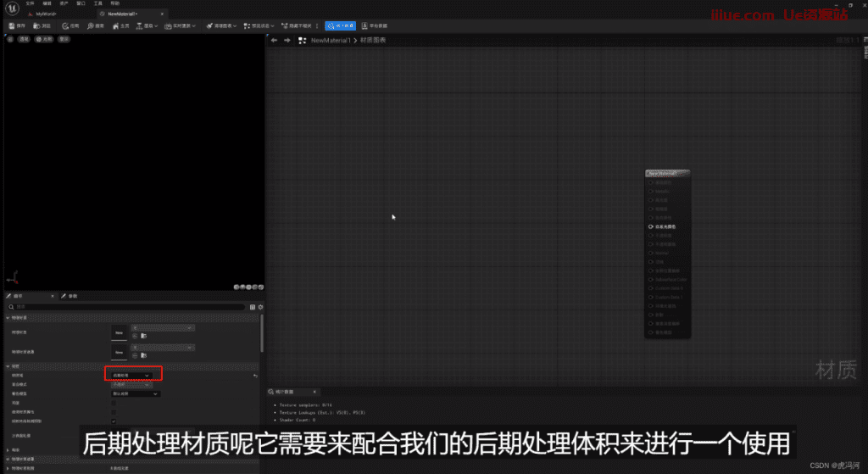
Task: Open the 帮助 (Help) menu
Action: (115, 3)
